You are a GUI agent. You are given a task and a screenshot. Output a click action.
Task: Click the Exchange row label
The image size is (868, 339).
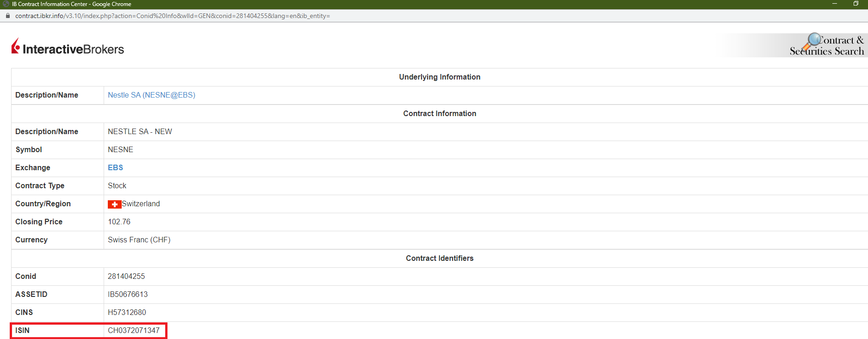[33, 167]
